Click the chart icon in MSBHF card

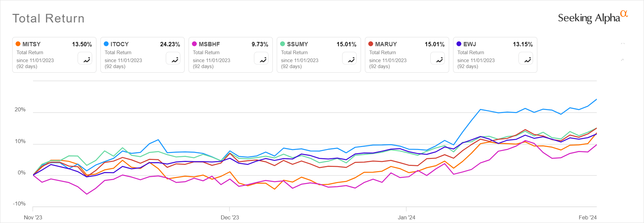coord(261,58)
